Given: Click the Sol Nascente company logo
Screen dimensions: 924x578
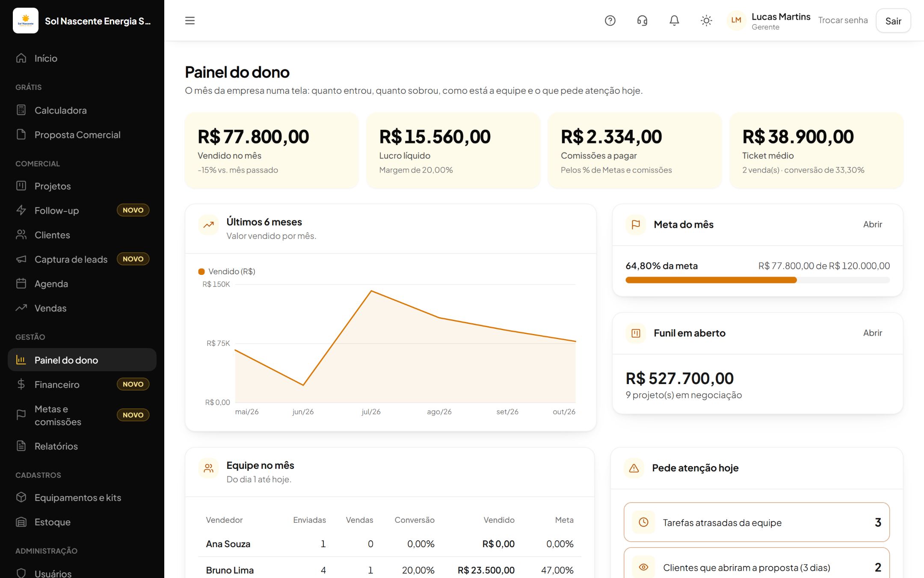Looking at the screenshot, I should coord(26,21).
